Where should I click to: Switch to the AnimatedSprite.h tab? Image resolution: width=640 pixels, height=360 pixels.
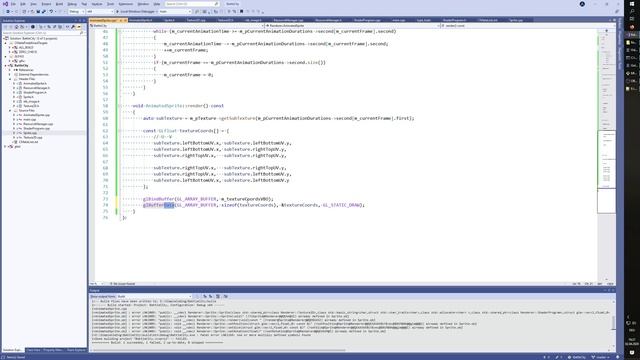[140, 20]
